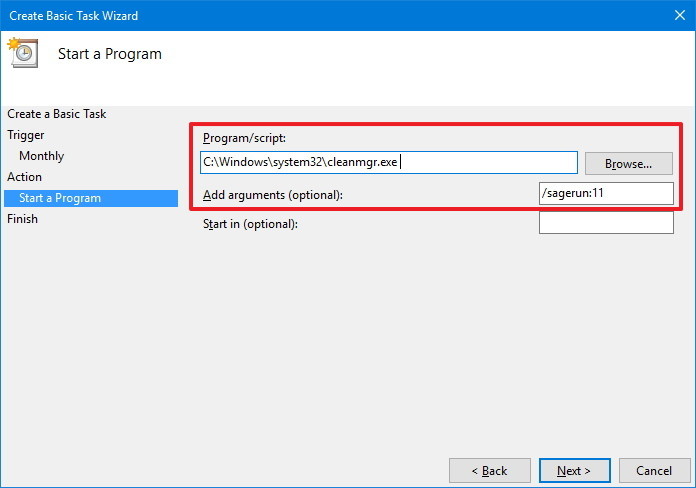Open the Monthly trigger step
696x488 pixels.
pyautogui.click(x=41, y=156)
